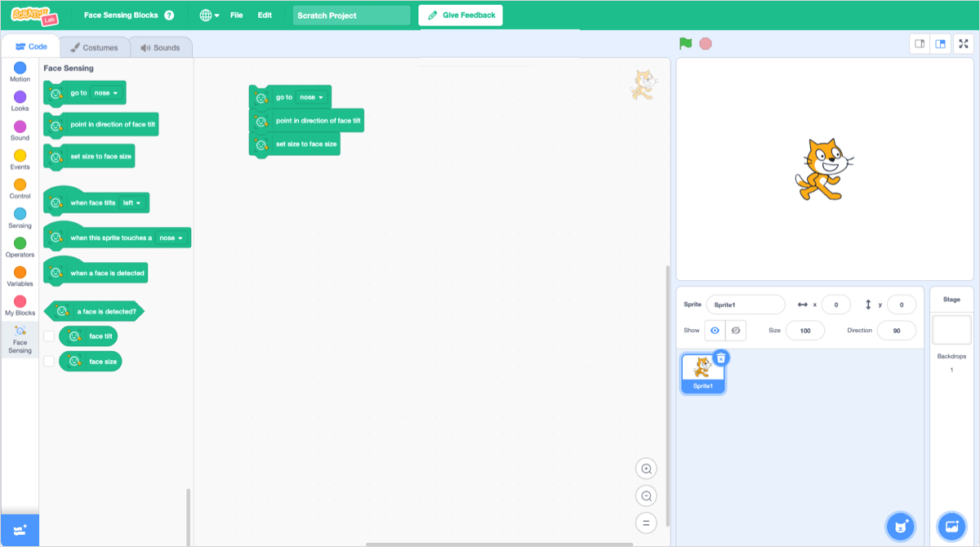Click the workspace vertical scrollbar

[669, 396]
